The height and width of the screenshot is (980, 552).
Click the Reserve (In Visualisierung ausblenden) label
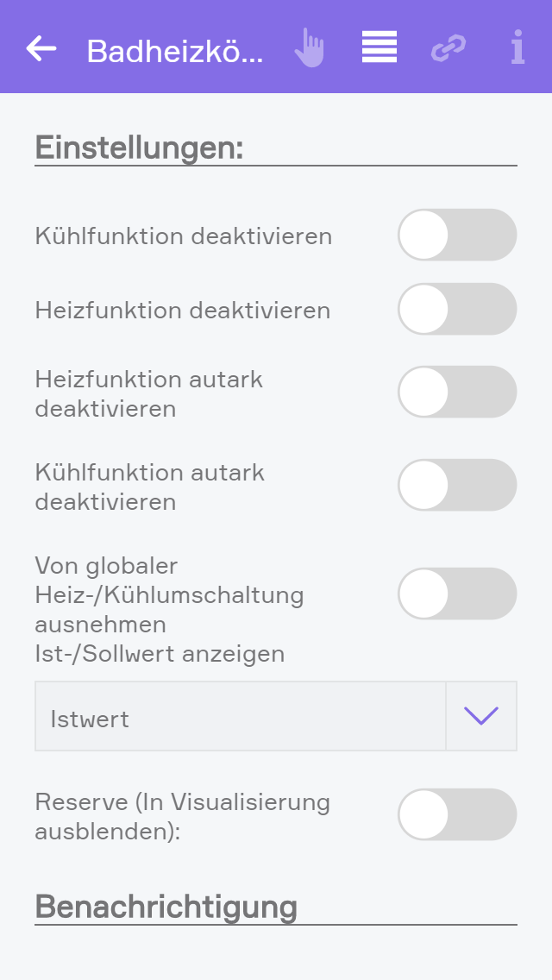pyautogui.click(x=183, y=817)
